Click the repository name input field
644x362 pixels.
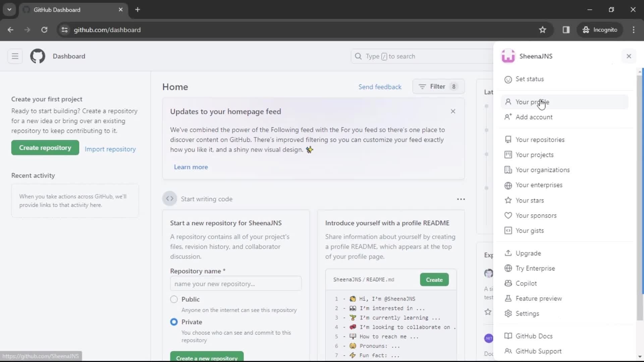[x=236, y=284]
